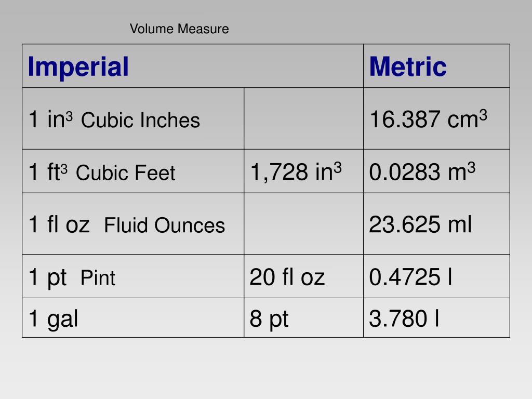Viewport: 532px width, 399px height.
Task: Select the Metric header cell
Action: pos(436,66)
